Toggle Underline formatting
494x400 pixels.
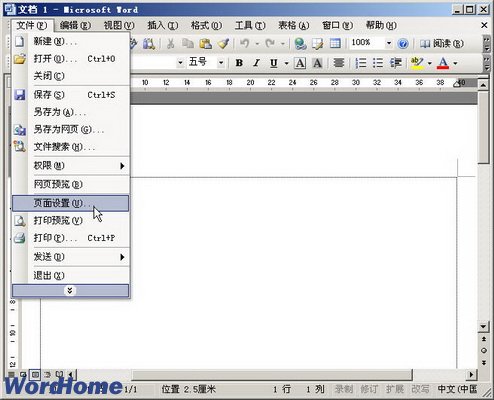(x=274, y=63)
